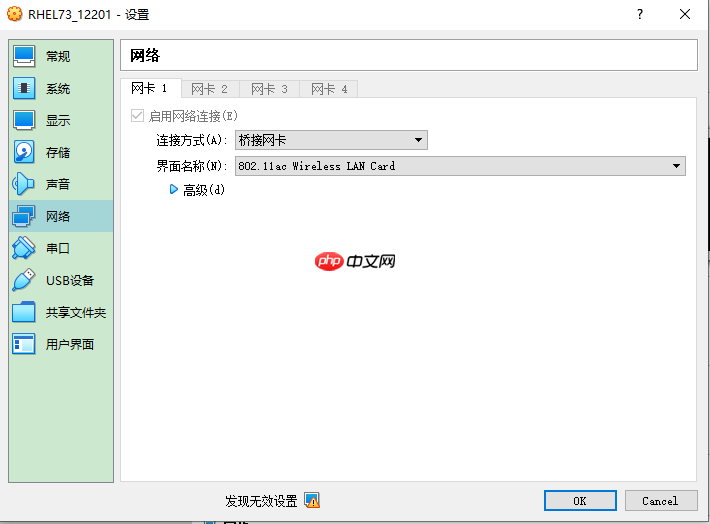Click the 界面名称(N): label
This screenshot has height=524, width=710.
[x=192, y=166]
